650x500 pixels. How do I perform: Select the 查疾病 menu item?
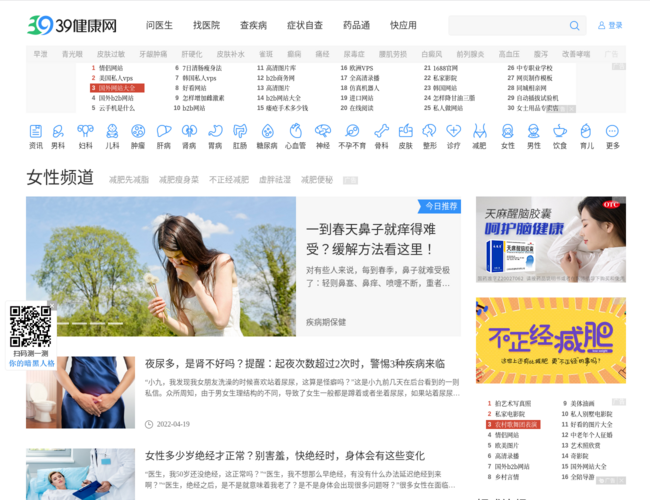point(253,25)
